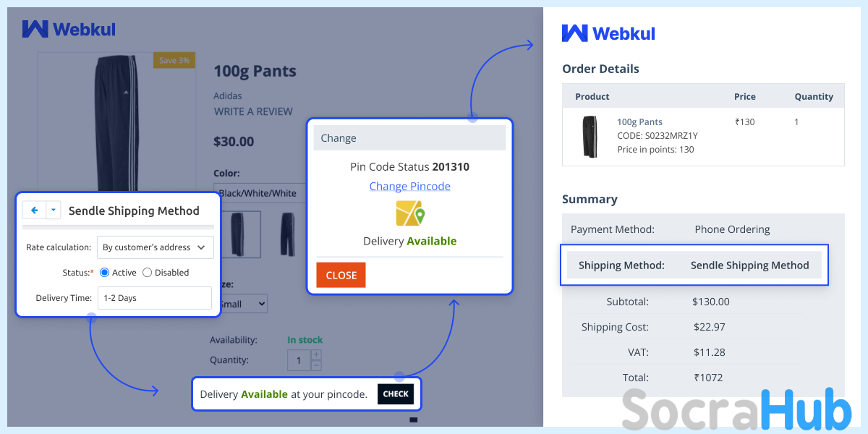Select the second pants color thumbnail

tap(288, 234)
